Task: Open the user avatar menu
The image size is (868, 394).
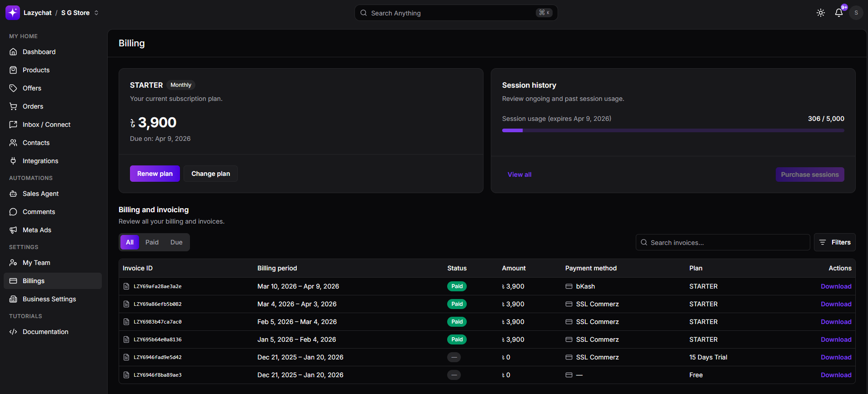Action: pos(856,13)
